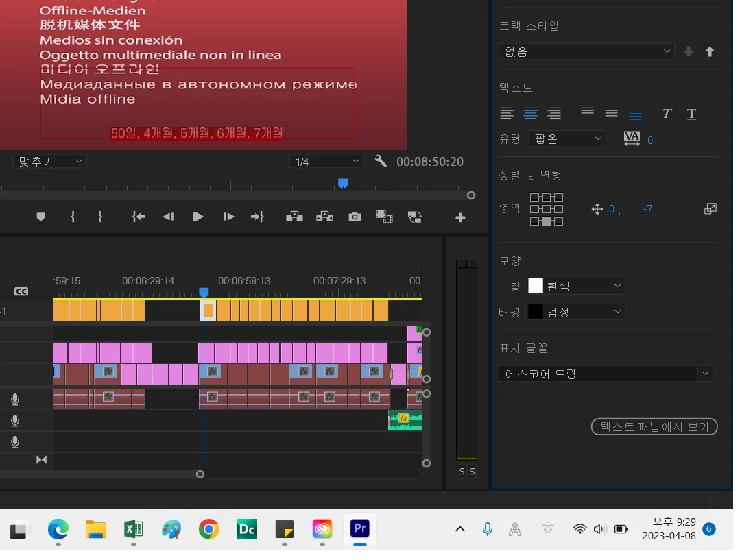Export a frame with the camera icon
The height and width of the screenshot is (560, 753).
tap(355, 217)
